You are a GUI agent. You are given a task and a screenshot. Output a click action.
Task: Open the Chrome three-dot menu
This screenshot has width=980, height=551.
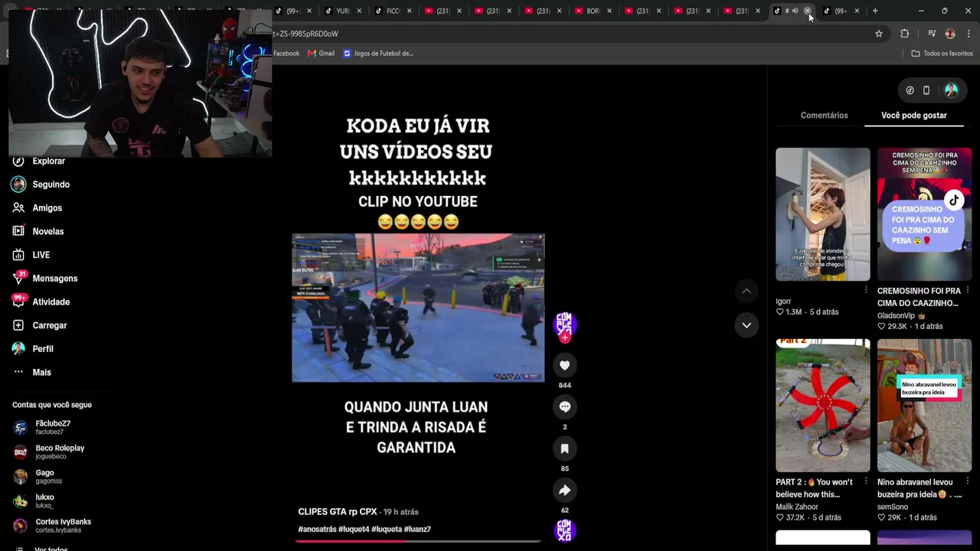point(969,34)
